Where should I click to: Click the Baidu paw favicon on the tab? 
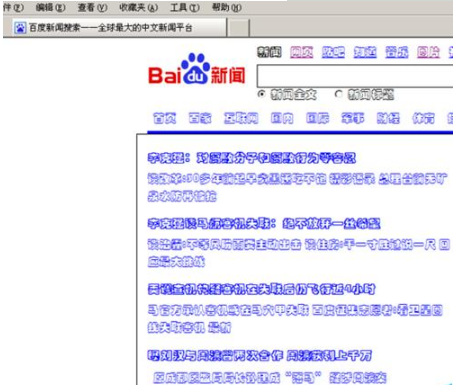point(20,28)
